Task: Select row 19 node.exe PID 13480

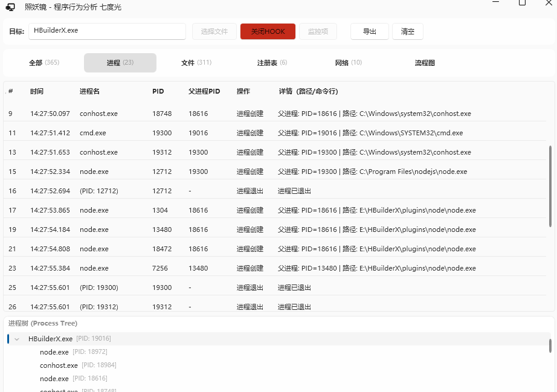Action: [x=275, y=230]
